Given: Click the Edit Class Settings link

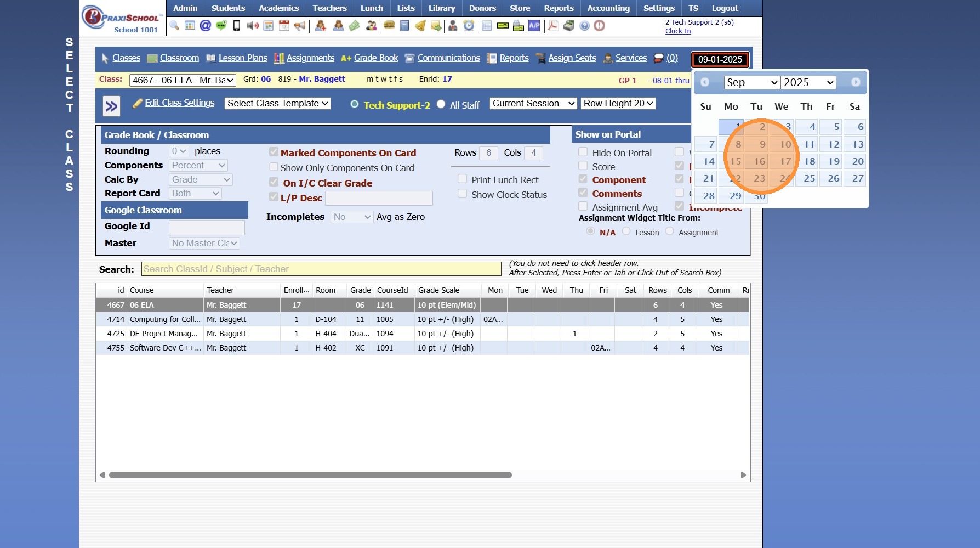Looking at the screenshot, I should [179, 103].
